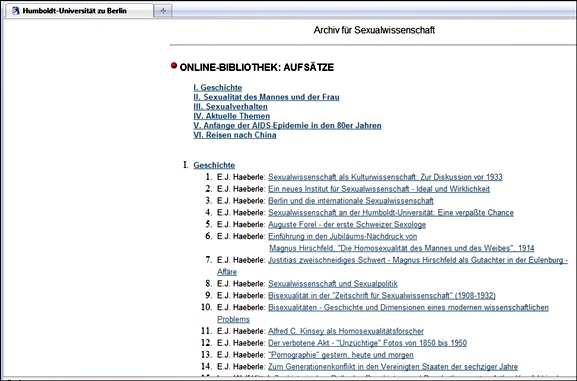Image resolution: width=577 pixels, height=381 pixels.
Task: Open Zum Generationenkonflikt in den Vereinigten Staaten
Action: (x=393, y=367)
